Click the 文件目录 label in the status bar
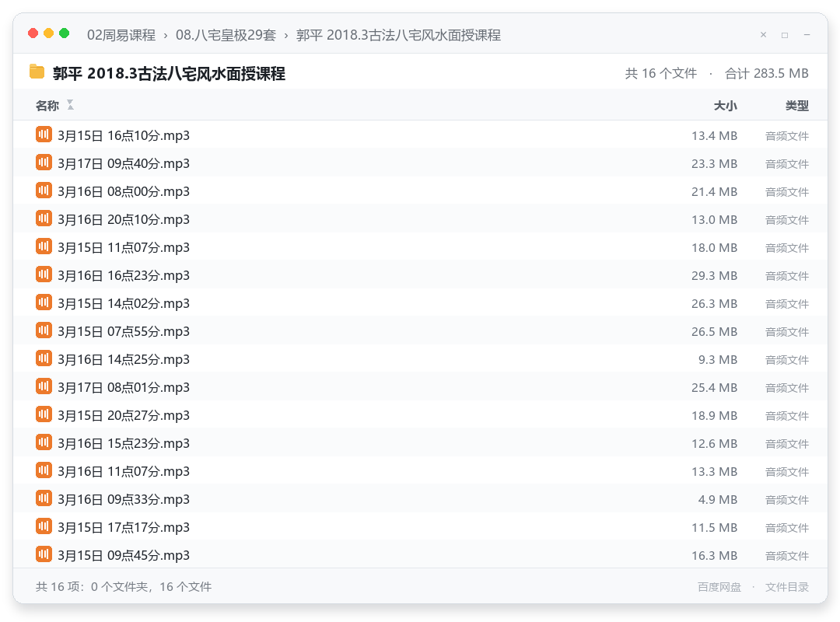The width and height of the screenshot is (840, 622). pos(787,587)
